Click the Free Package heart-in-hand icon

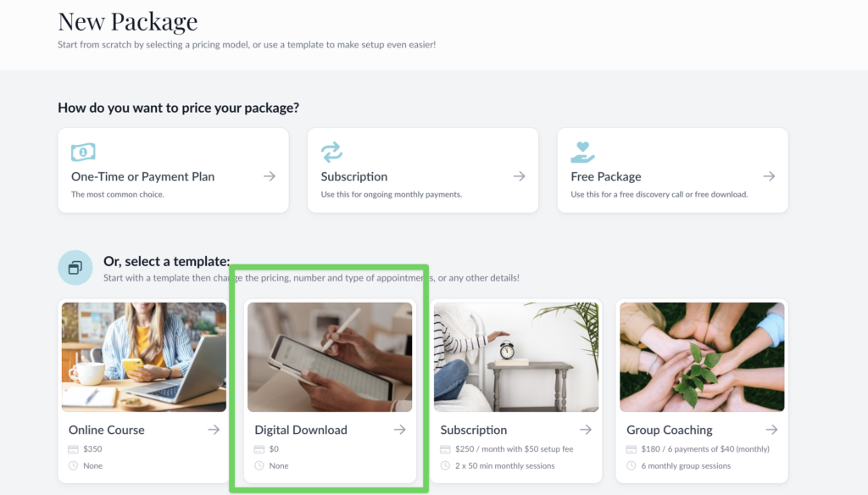[583, 153]
